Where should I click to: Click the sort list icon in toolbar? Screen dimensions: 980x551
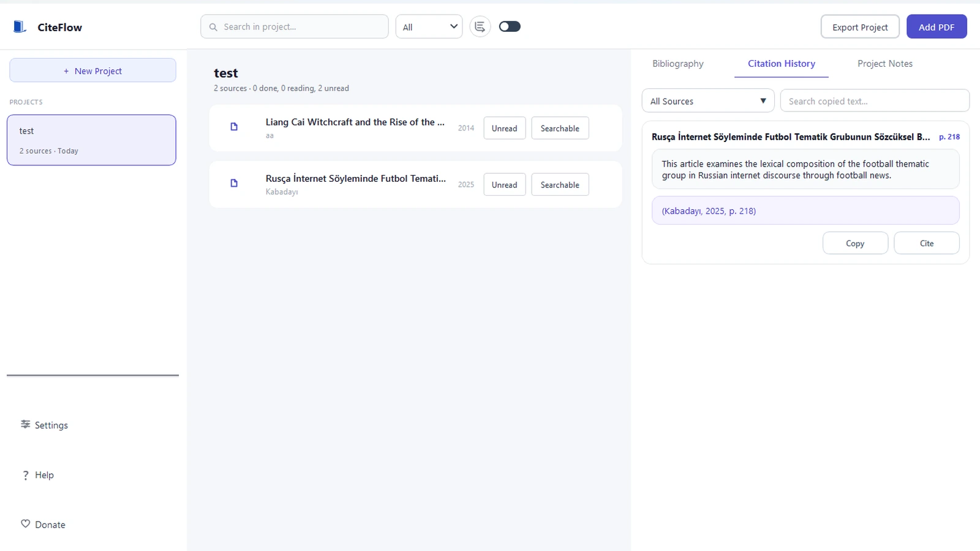(480, 26)
